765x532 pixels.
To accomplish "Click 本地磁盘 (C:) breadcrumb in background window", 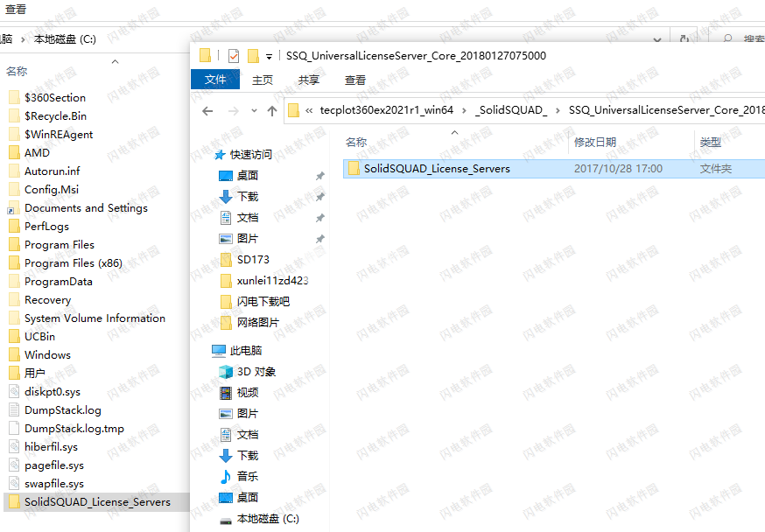I will 65,39.
